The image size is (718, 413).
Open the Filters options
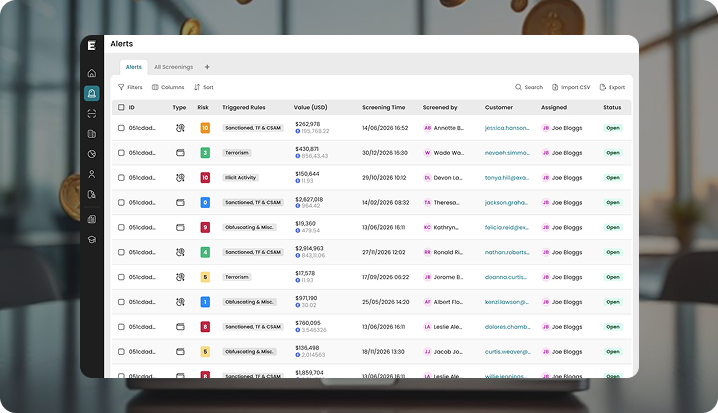(130, 87)
